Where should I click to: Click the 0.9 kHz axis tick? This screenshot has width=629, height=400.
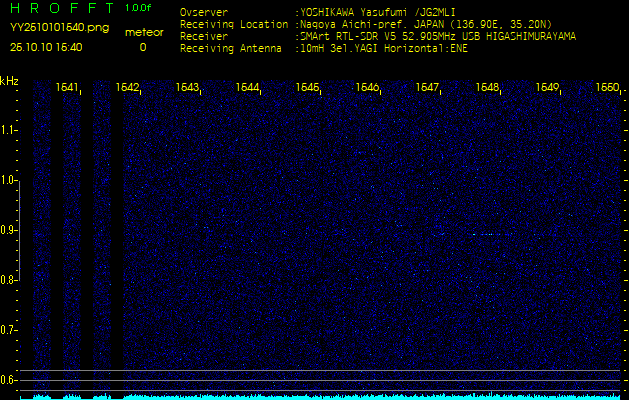pyautogui.click(x=9, y=230)
